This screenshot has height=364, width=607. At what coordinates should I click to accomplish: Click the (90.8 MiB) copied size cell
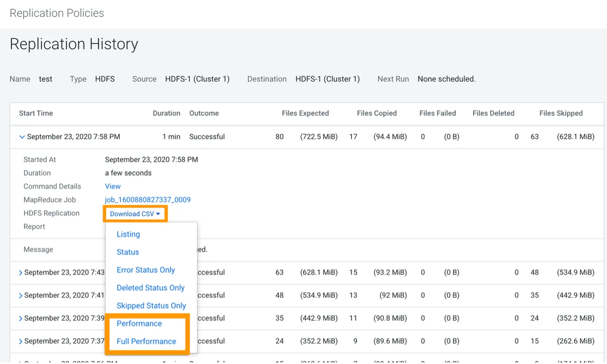coord(390,318)
